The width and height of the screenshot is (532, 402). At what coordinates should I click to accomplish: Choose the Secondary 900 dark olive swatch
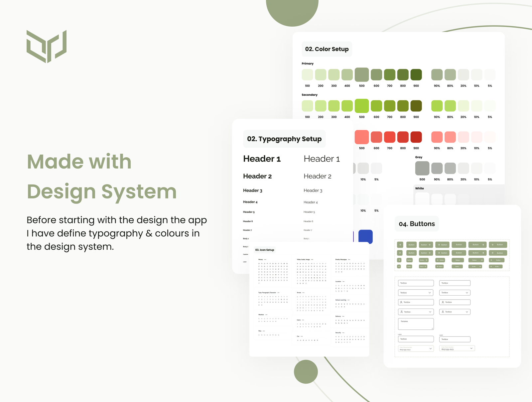tap(416, 106)
